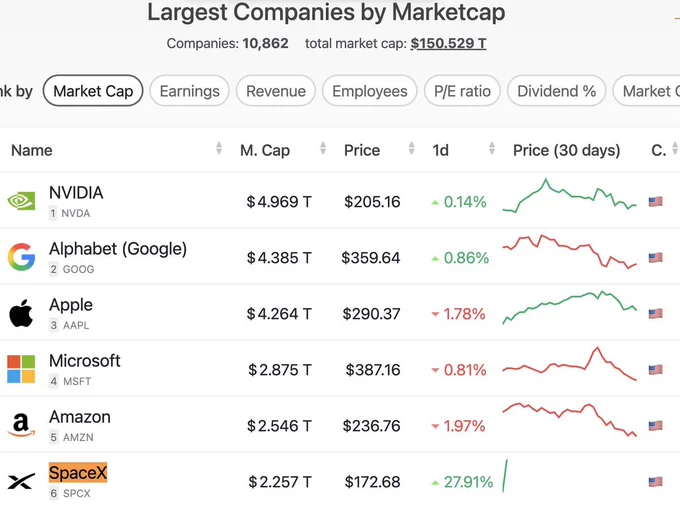Click the US flag in Microsoft row

point(655,370)
